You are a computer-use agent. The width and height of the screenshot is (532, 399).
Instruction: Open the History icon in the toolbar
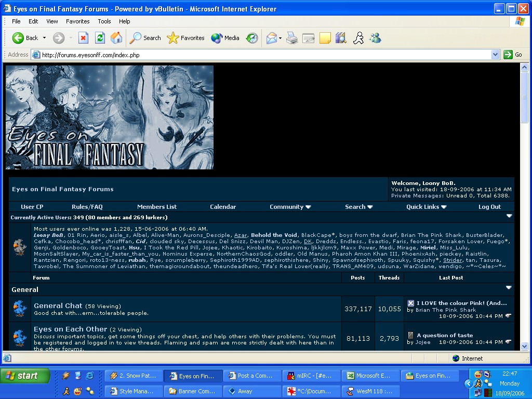252,38
